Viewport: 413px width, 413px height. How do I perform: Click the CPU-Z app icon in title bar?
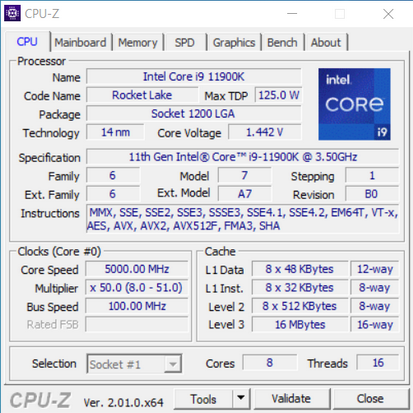(12, 13)
